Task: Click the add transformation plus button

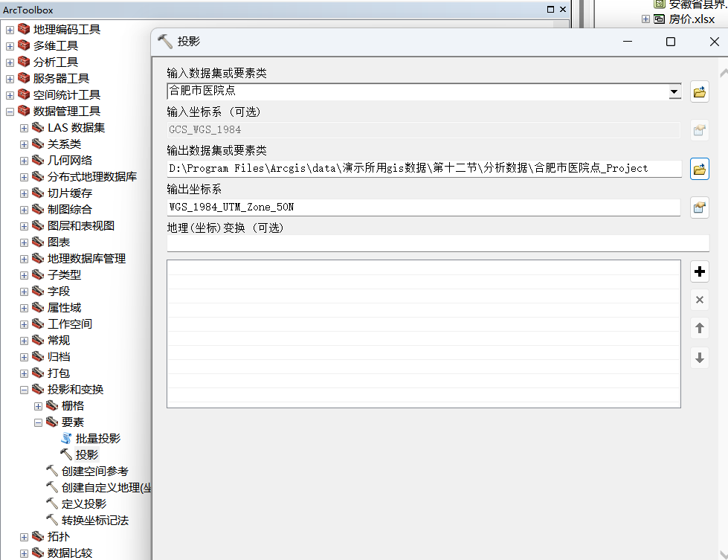Action: coord(699,271)
